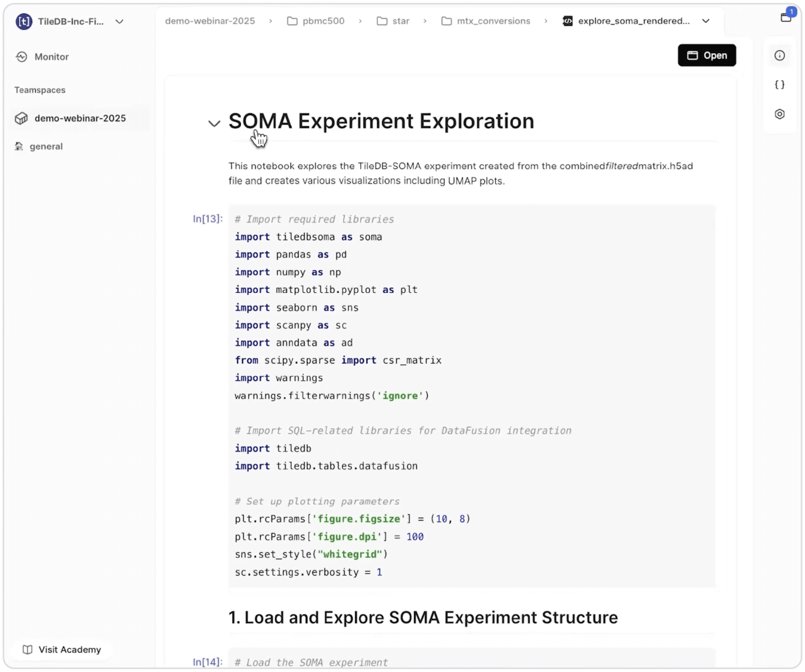This screenshot has height=672, width=805.
Task: Click the notebook file icon in breadcrumb
Action: point(567,21)
